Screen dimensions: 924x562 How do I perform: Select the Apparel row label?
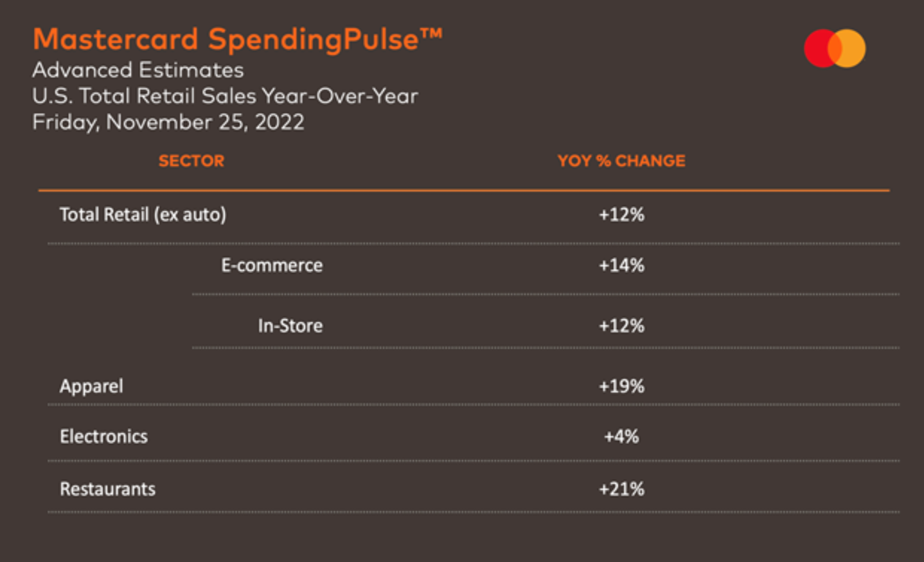[91, 386]
